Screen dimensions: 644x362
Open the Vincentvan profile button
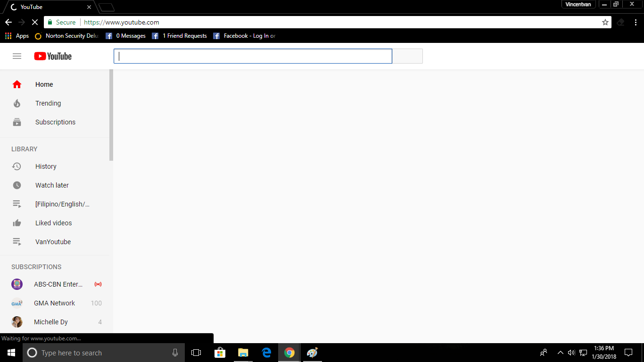pyautogui.click(x=578, y=4)
